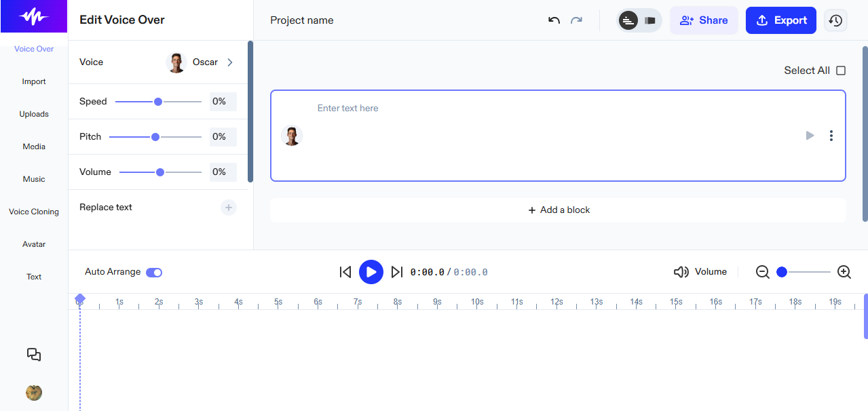Viewport: 868px width, 411px height.
Task: Select Music in the sidebar
Action: click(33, 178)
